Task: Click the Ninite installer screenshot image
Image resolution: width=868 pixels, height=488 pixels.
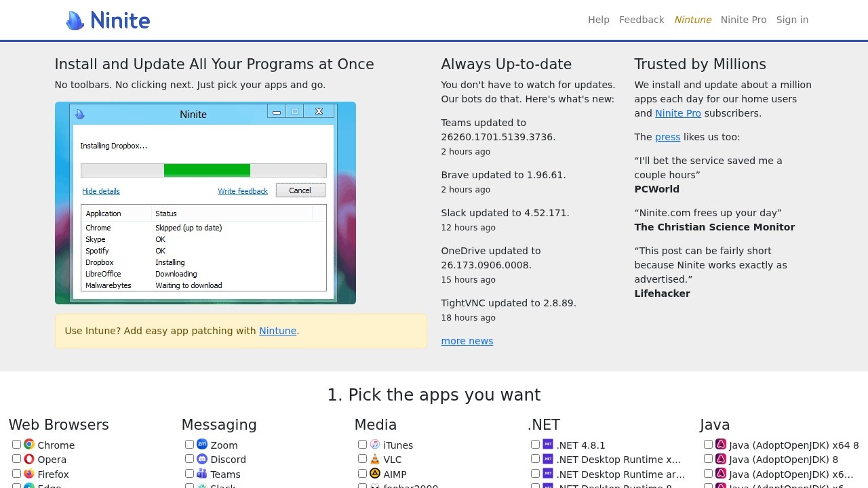Action: click(205, 203)
